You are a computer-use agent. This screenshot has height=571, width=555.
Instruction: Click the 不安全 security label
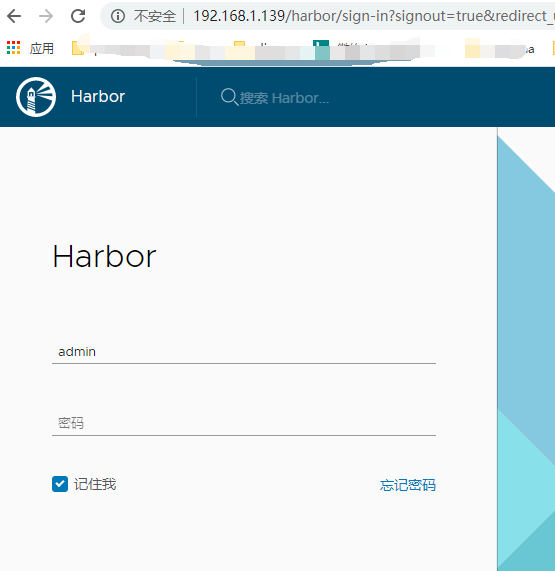point(154,16)
